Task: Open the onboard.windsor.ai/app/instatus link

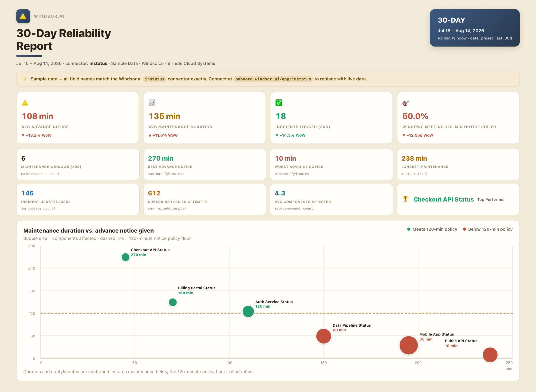Action: (273, 79)
